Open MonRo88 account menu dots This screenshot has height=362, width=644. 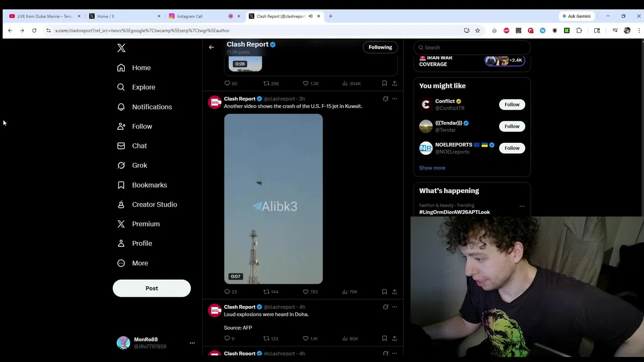[192, 343]
